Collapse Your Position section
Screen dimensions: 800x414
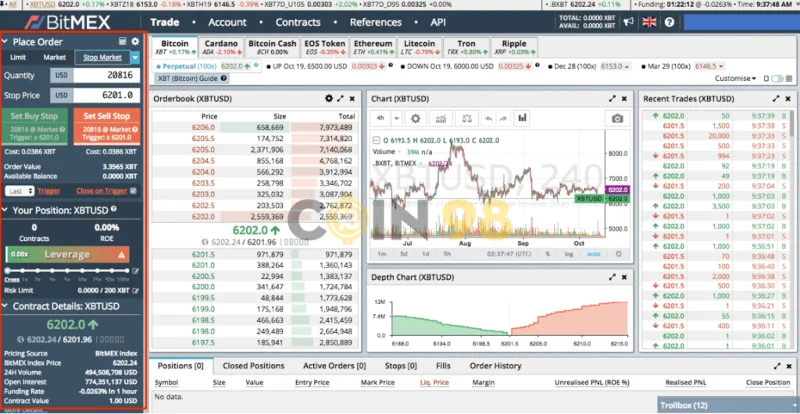6,210
